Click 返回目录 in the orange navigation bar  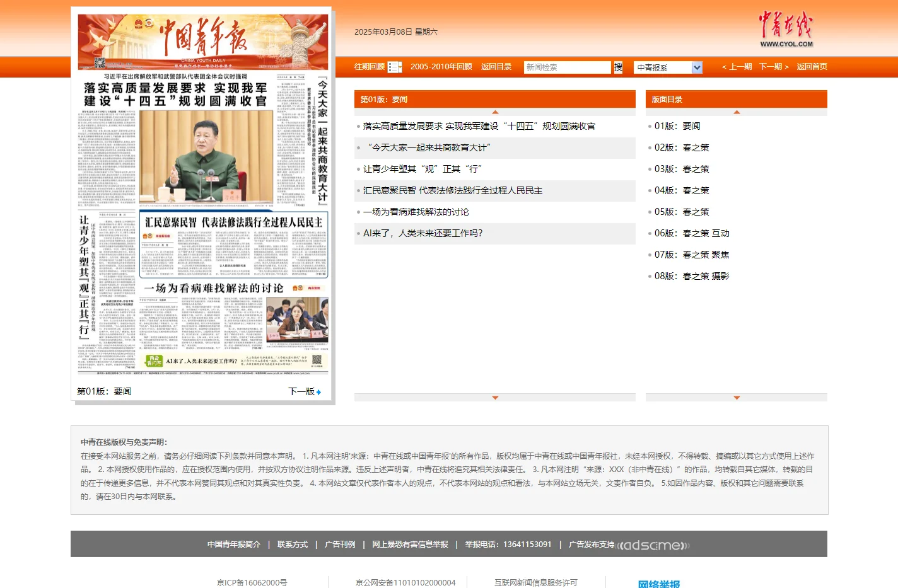[496, 67]
